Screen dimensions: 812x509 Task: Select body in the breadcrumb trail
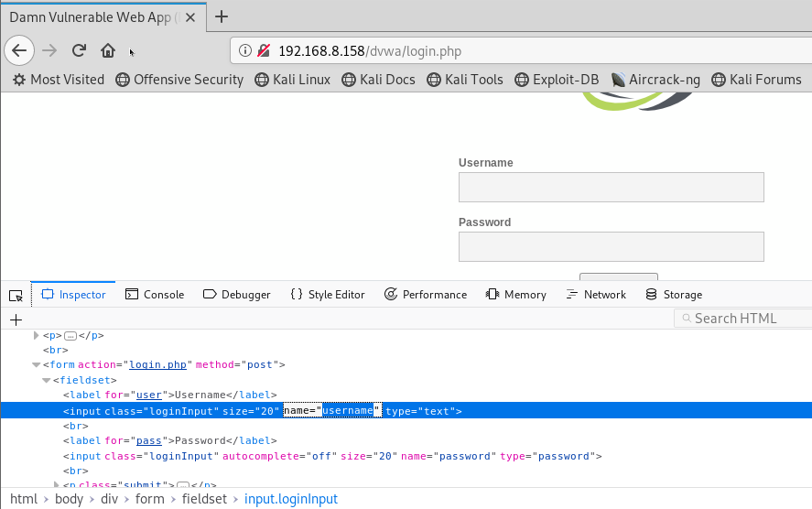click(x=69, y=499)
